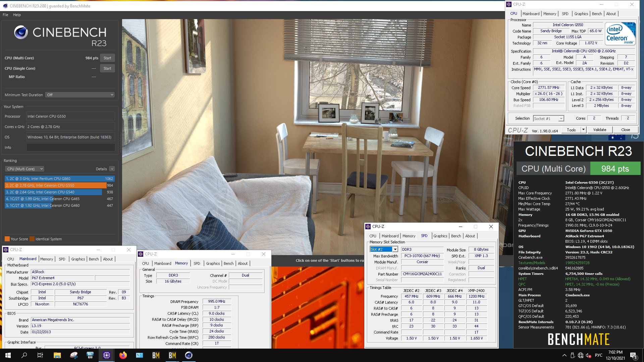This screenshot has height=362, width=644.
Task: Open File Explorer from the taskbar
Action: [x=57, y=355]
